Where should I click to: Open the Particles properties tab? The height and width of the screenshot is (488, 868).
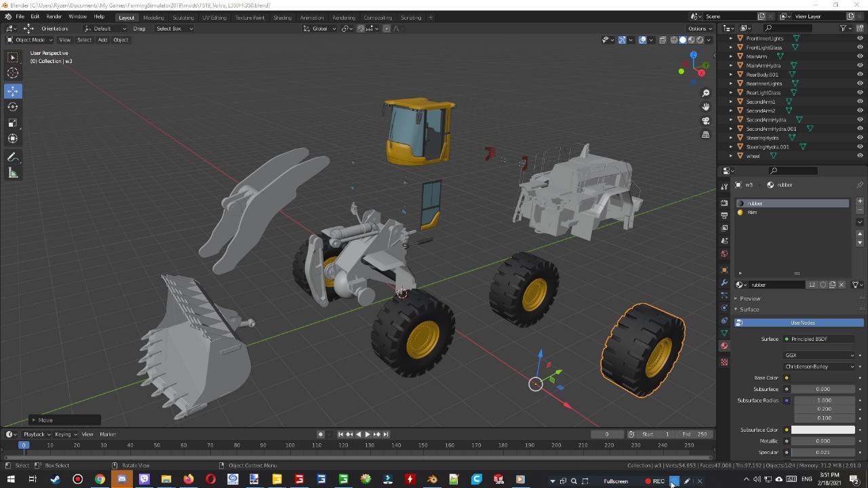click(x=724, y=296)
